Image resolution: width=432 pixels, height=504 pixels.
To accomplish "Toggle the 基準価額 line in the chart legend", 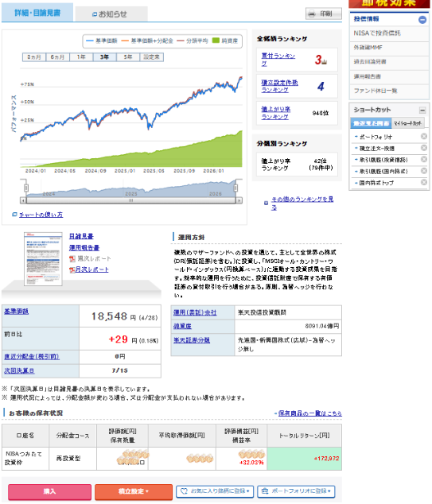I will 102,41.
